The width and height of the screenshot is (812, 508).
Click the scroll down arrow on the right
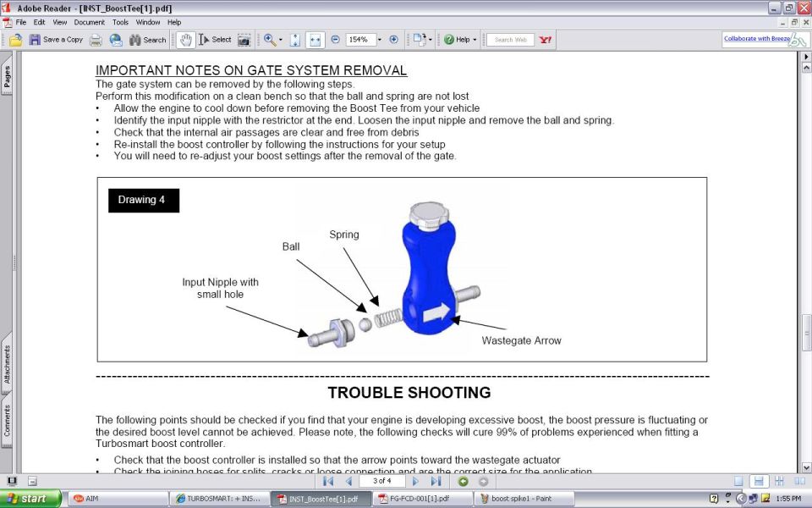coord(806,467)
